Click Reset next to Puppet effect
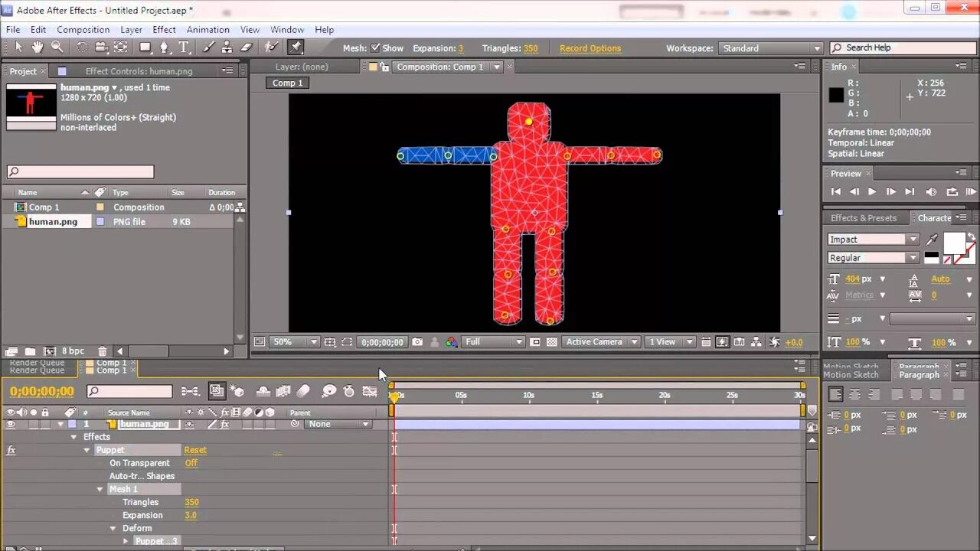 coord(195,450)
